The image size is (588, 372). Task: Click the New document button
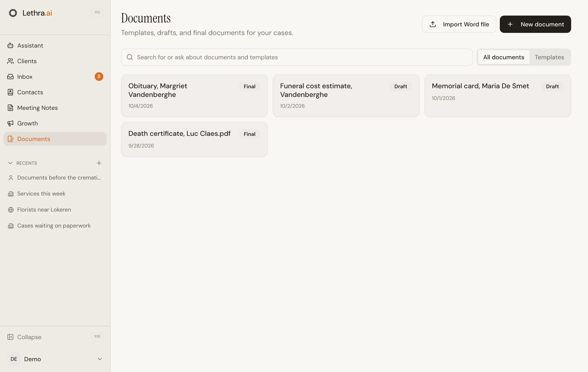(535, 24)
